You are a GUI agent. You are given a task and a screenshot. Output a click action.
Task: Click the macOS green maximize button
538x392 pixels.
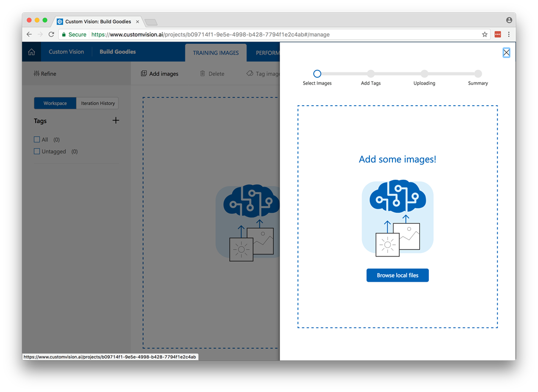(x=45, y=20)
